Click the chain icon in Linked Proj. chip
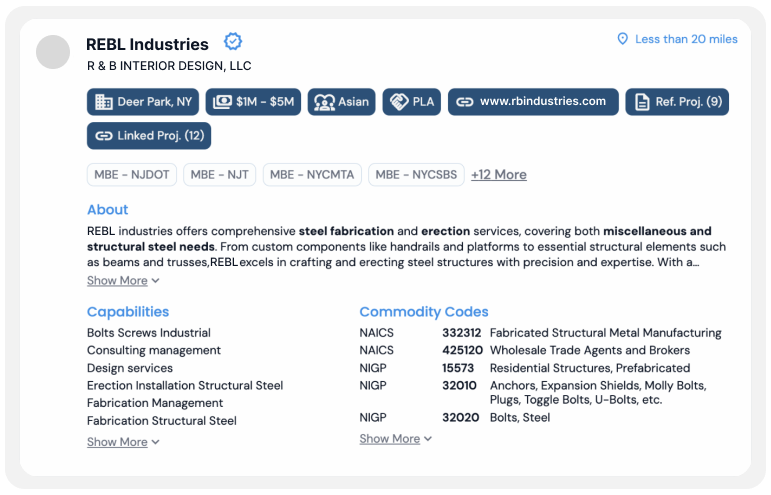The height and width of the screenshot is (495, 771). tap(103, 136)
